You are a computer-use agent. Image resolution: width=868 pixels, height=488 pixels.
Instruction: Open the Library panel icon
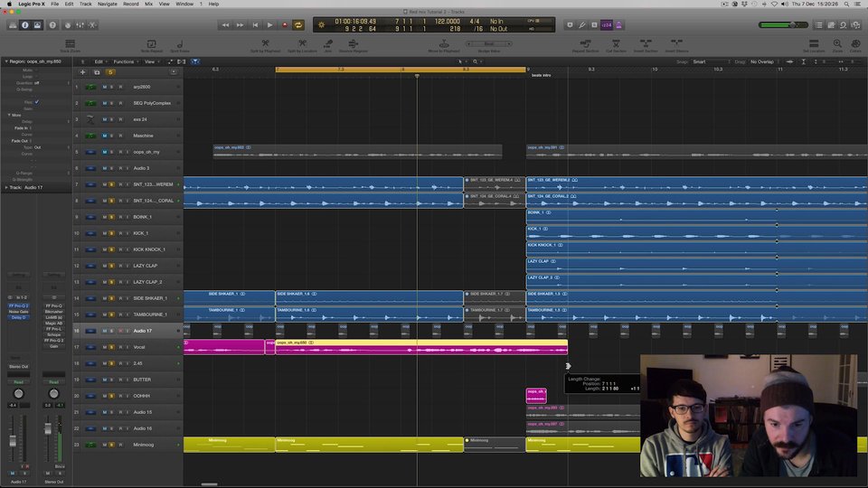[13, 25]
